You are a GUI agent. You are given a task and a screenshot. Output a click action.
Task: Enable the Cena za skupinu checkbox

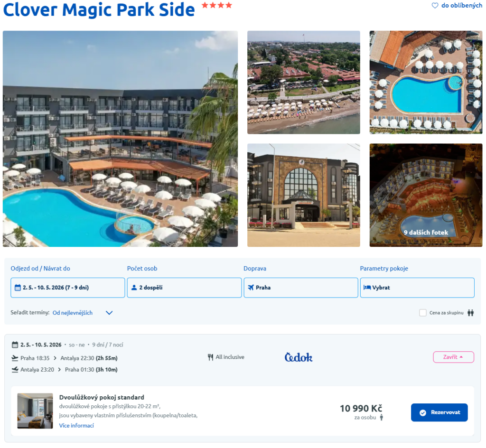[423, 313]
